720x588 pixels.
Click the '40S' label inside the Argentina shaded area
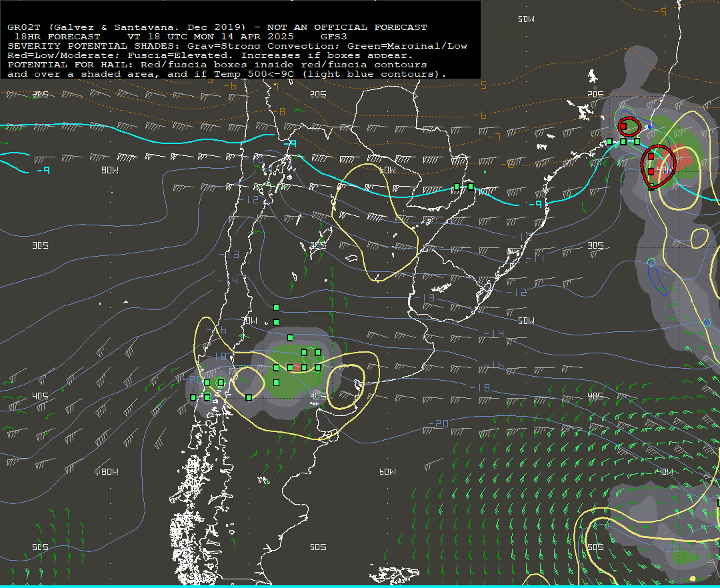(318, 396)
